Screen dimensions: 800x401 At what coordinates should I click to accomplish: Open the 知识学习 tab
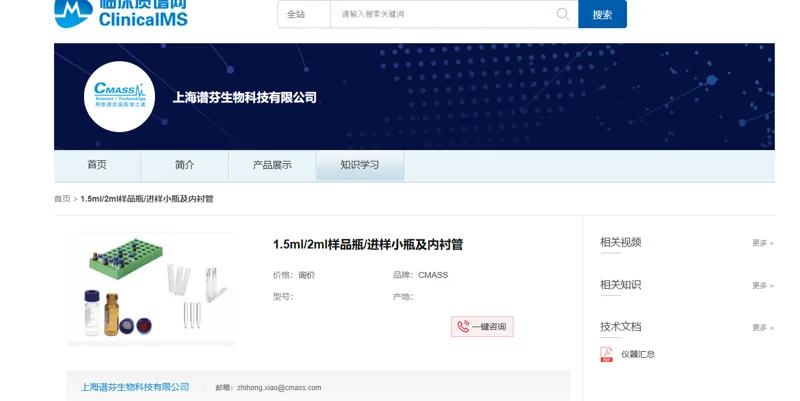tap(360, 165)
